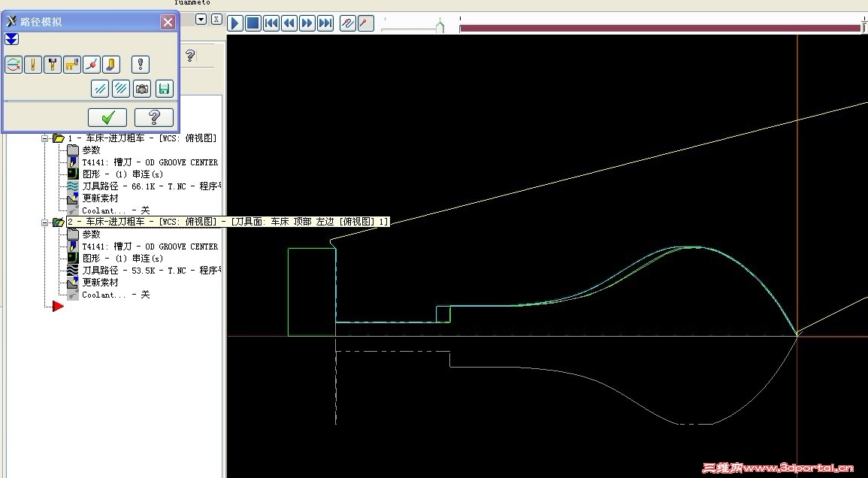Step backward in the simulation

(289, 23)
